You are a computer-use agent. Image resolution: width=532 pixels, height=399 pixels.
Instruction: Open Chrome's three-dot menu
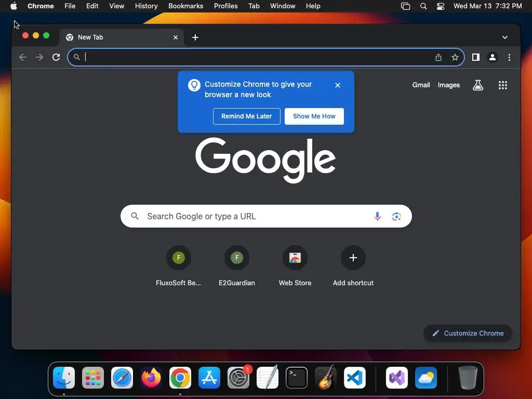click(x=509, y=57)
